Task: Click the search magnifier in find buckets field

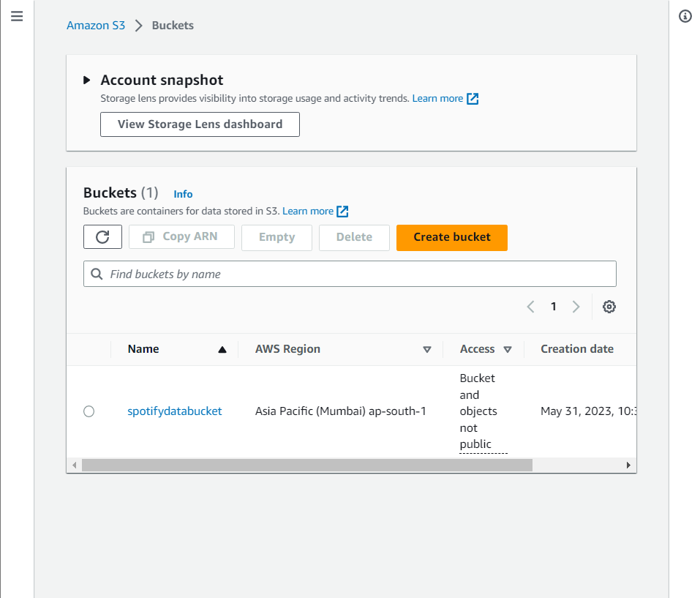Action: [x=97, y=273]
